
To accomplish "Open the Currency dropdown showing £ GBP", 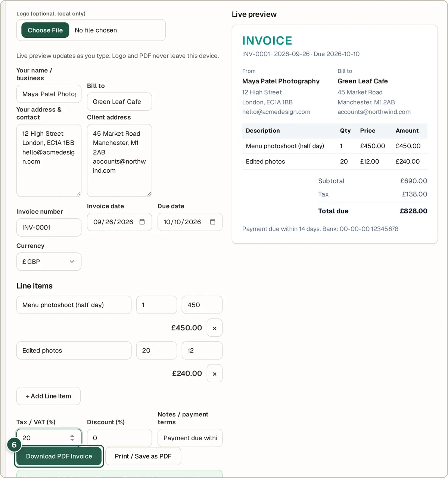I will click(x=49, y=262).
